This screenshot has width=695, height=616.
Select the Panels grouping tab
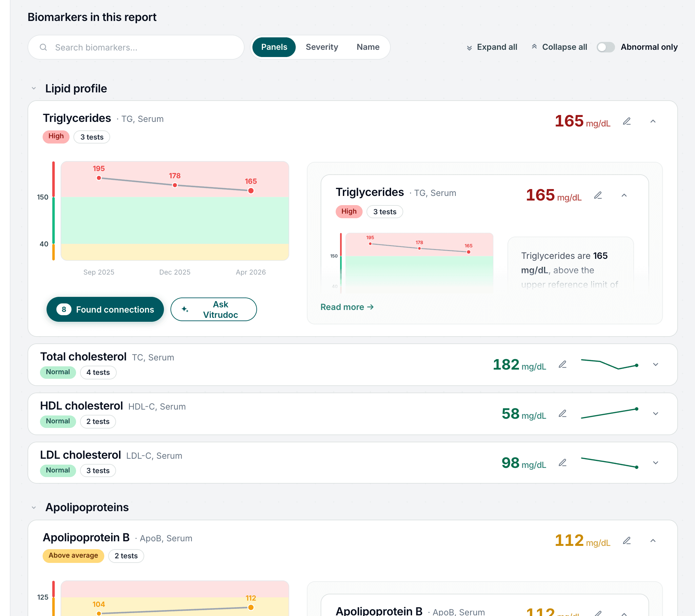274,47
